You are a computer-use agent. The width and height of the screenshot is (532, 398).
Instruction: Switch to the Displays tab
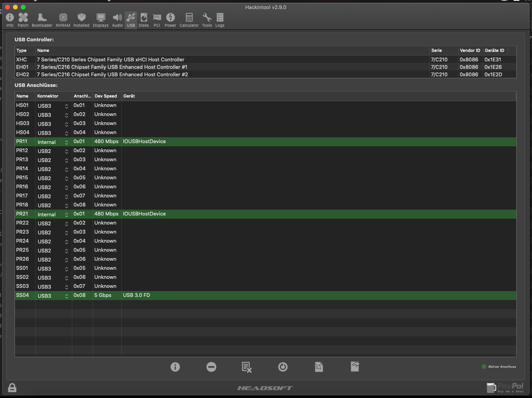click(101, 20)
